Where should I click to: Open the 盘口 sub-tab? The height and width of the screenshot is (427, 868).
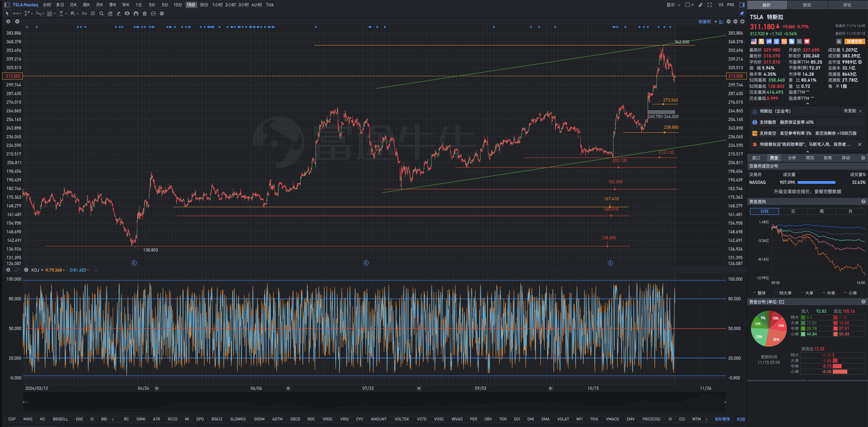756,158
